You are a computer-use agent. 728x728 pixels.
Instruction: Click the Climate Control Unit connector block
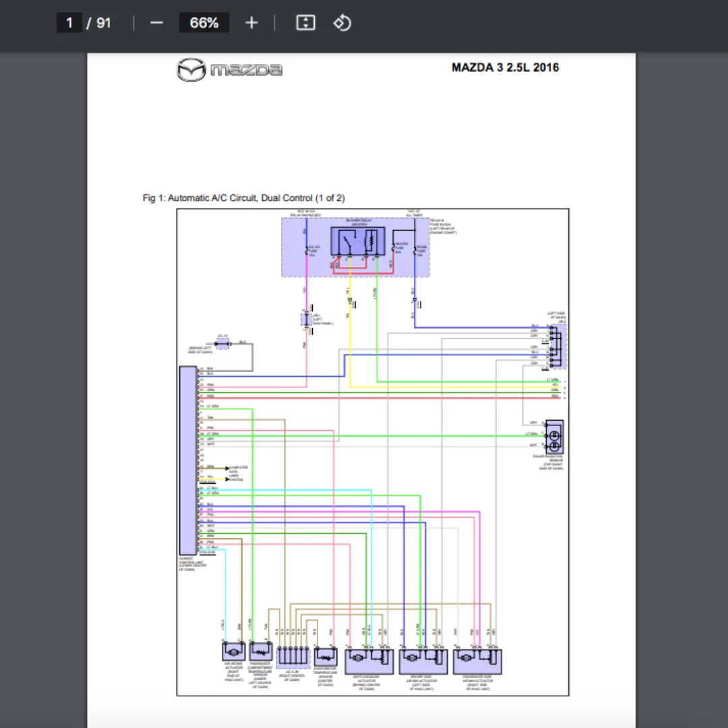[x=187, y=460]
